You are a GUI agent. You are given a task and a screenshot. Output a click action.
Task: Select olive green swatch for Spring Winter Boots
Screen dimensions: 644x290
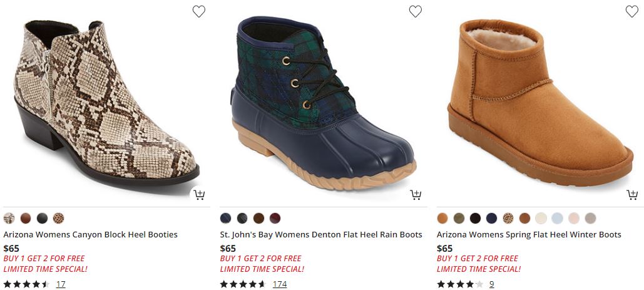[459, 218]
